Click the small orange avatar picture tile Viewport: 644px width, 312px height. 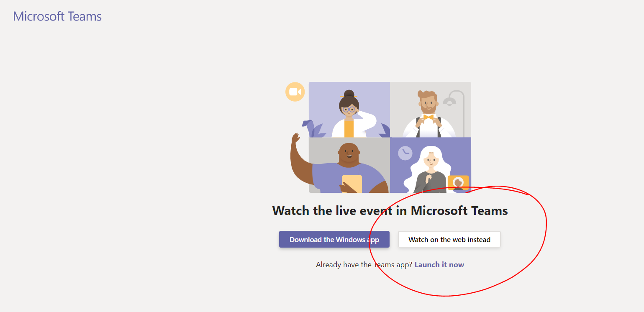click(x=458, y=183)
